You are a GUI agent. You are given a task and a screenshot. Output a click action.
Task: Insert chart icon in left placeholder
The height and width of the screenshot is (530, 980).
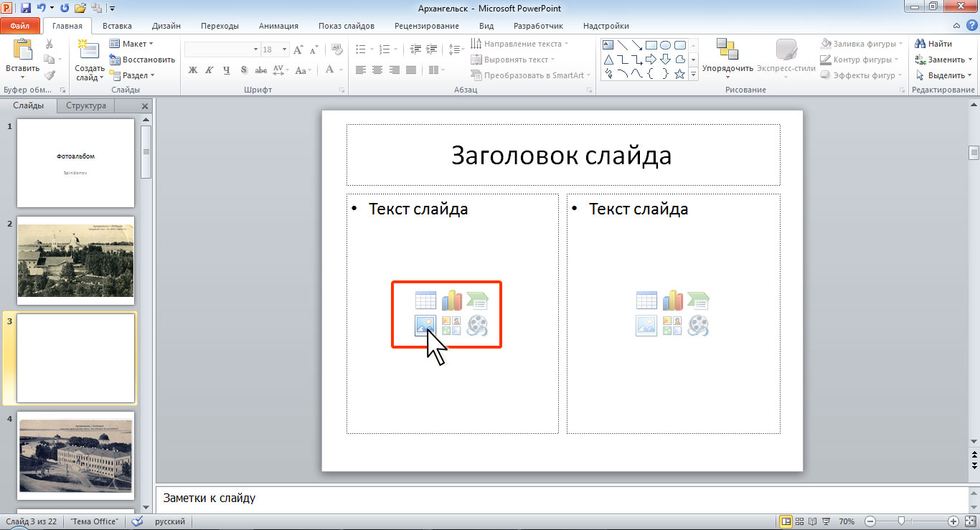coord(451,300)
